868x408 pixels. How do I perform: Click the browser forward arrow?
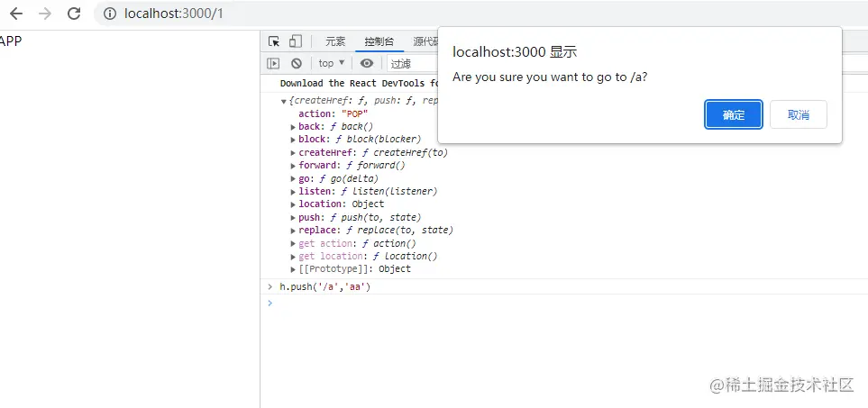45,14
